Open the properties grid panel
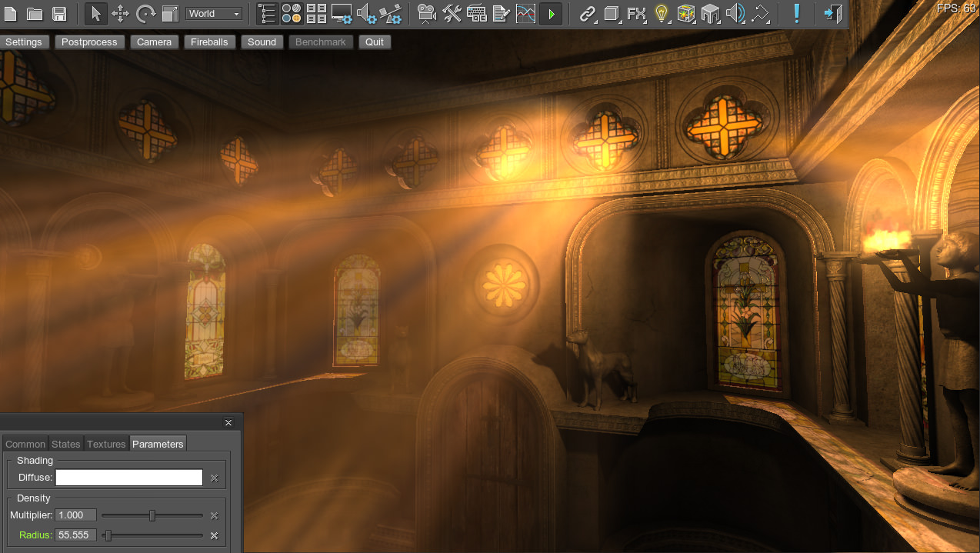The height and width of the screenshot is (553, 980). click(316, 14)
